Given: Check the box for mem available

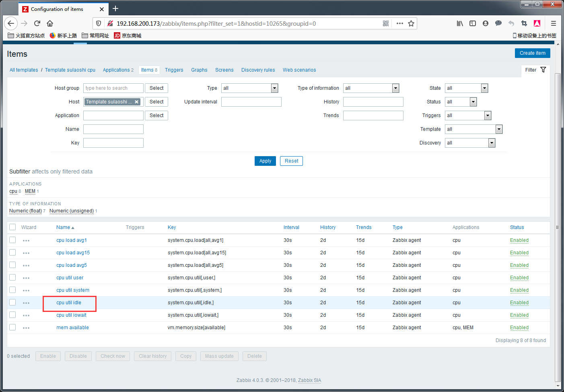Looking at the screenshot, I should click(12, 327).
